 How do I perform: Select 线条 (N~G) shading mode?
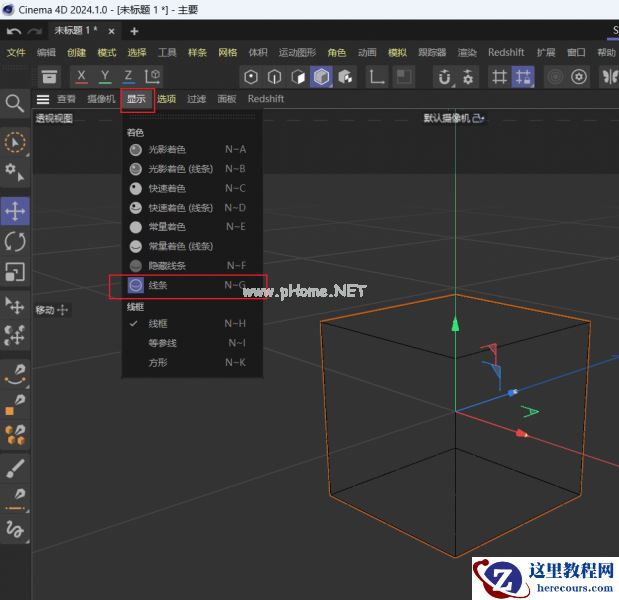coord(158,286)
